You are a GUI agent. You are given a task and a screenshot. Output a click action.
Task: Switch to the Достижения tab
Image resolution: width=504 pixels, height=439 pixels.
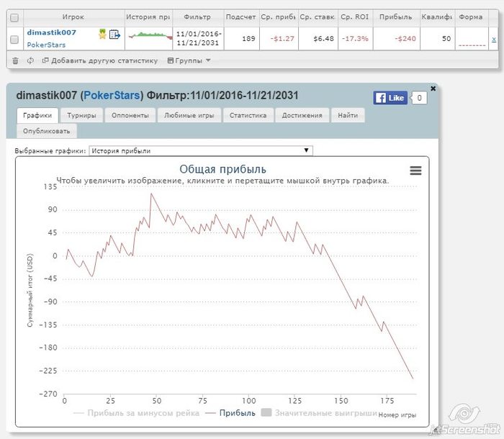pos(302,115)
